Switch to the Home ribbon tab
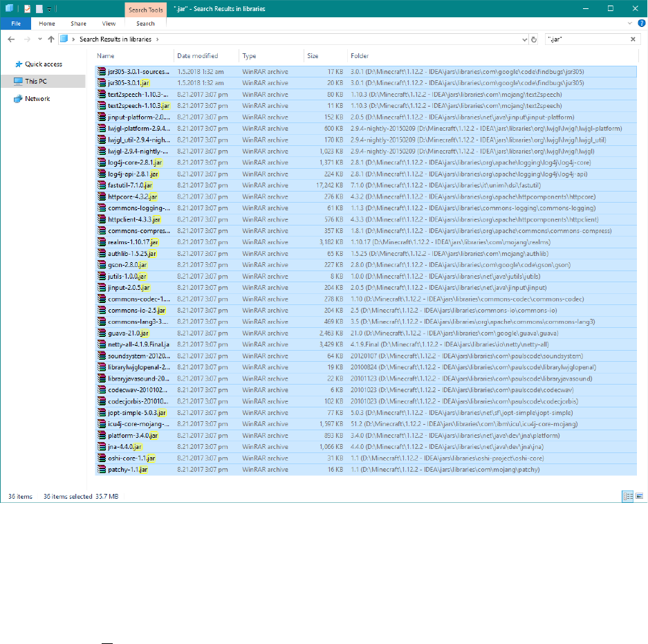 click(47, 24)
